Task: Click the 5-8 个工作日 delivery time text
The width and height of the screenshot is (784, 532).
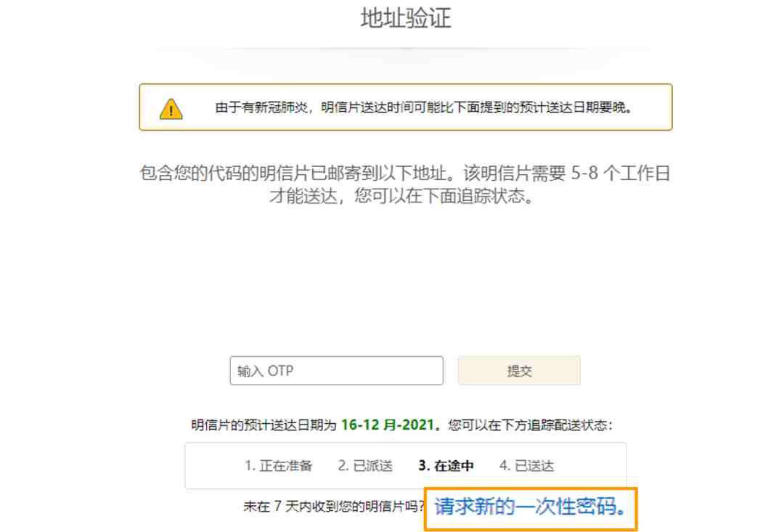Action: tap(621, 173)
